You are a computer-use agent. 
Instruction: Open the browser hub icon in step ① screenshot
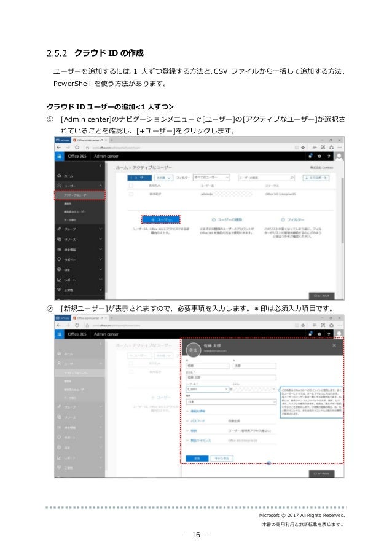[314, 148]
